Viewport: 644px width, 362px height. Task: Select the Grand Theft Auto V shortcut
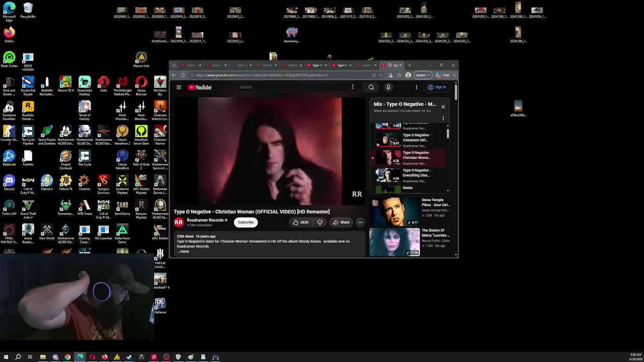click(x=28, y=209)
